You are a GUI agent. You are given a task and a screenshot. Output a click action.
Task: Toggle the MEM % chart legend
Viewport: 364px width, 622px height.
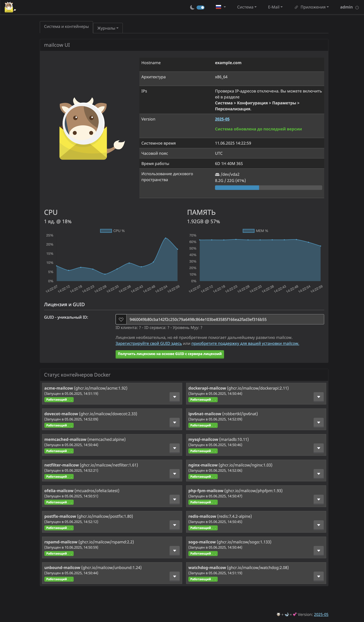[255, 231]
